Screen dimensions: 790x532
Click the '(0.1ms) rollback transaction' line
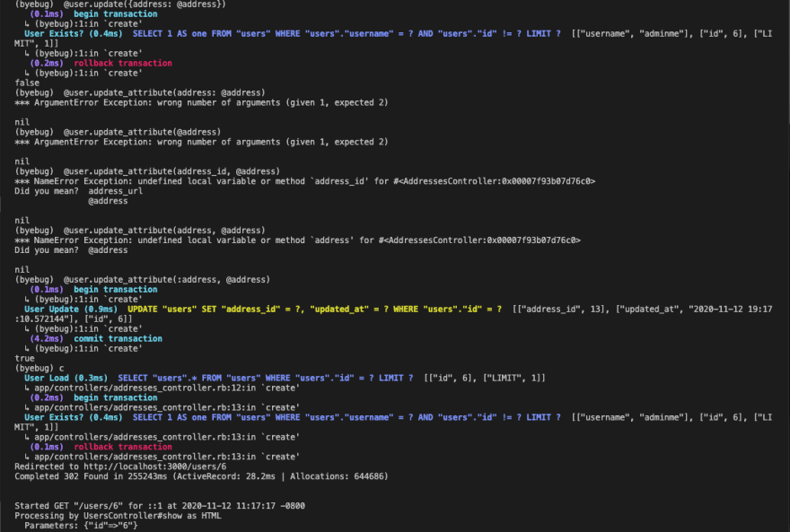coord(101,447)
